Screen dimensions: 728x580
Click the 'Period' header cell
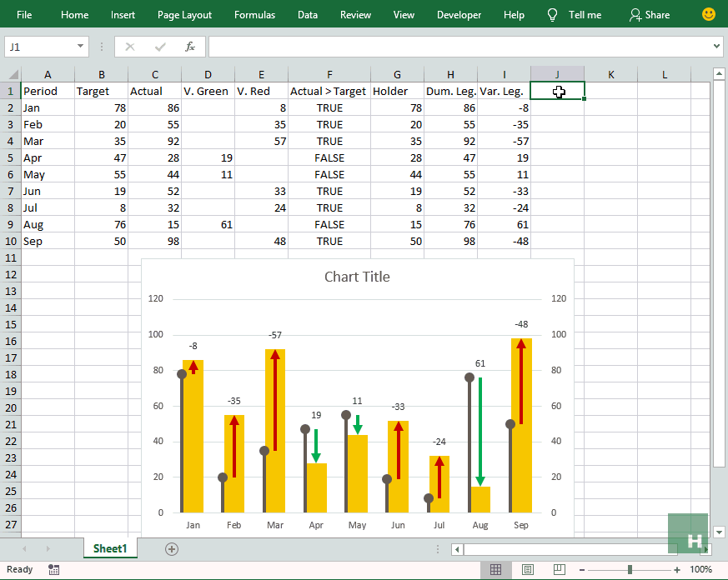pyautogui.click(x=48, y=91)
